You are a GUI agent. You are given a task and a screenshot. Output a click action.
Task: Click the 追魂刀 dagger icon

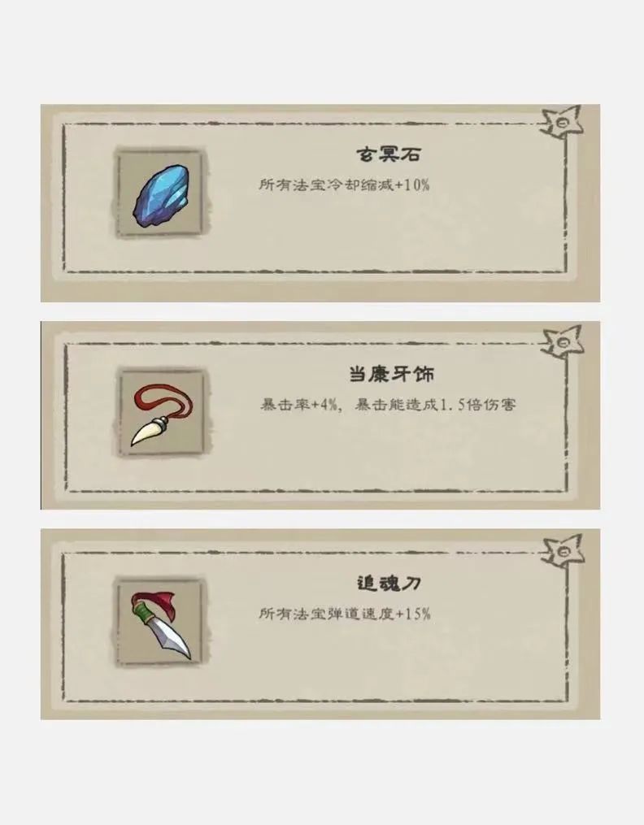coord(161,624)
